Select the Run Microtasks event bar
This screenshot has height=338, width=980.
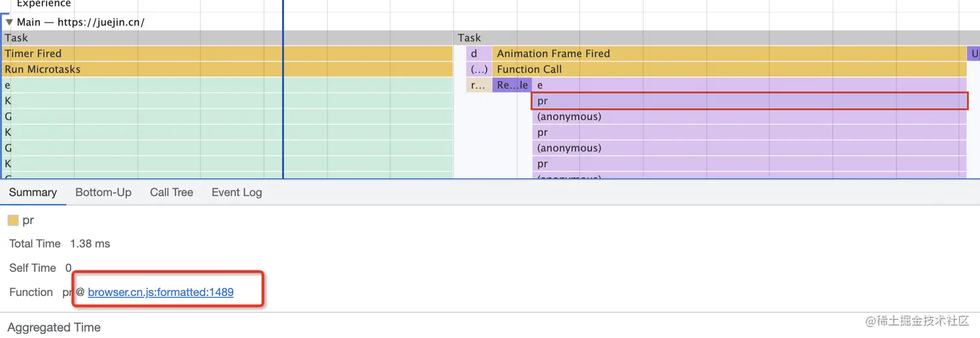click(x=227, y=69)
